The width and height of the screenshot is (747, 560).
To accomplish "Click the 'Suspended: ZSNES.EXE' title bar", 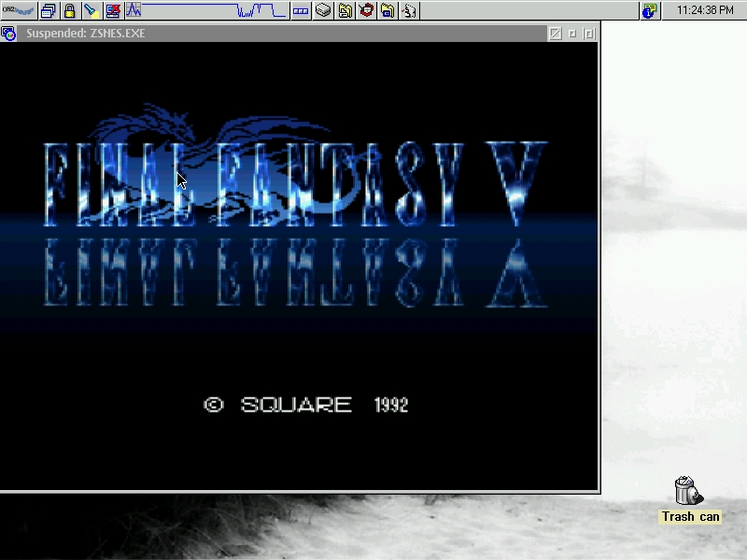I will click(281, 34).
